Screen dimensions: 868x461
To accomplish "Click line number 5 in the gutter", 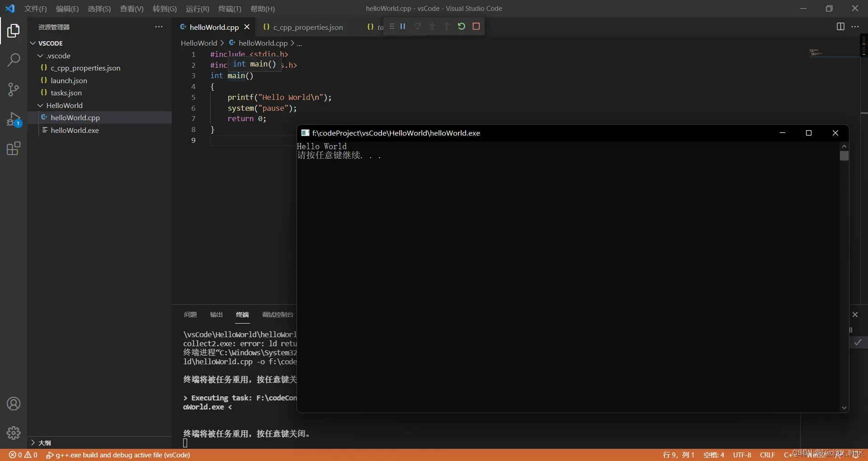I will [x=193, y=97].
